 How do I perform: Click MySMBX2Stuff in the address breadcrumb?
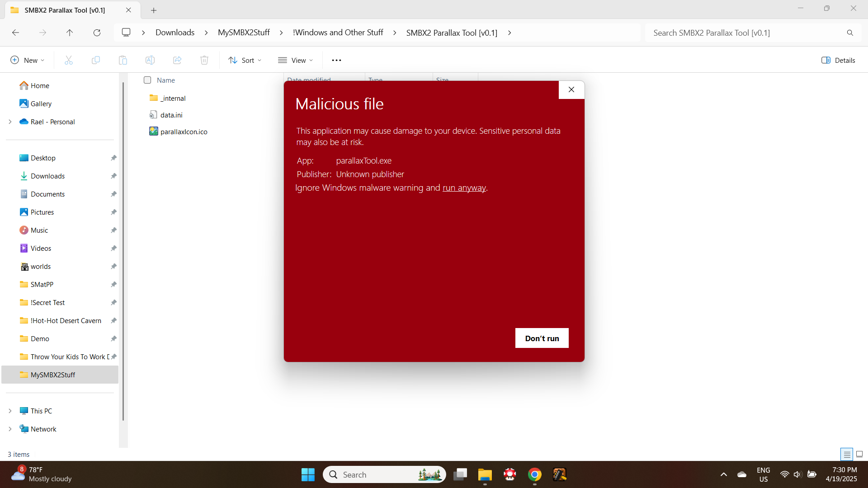point(244,33)
